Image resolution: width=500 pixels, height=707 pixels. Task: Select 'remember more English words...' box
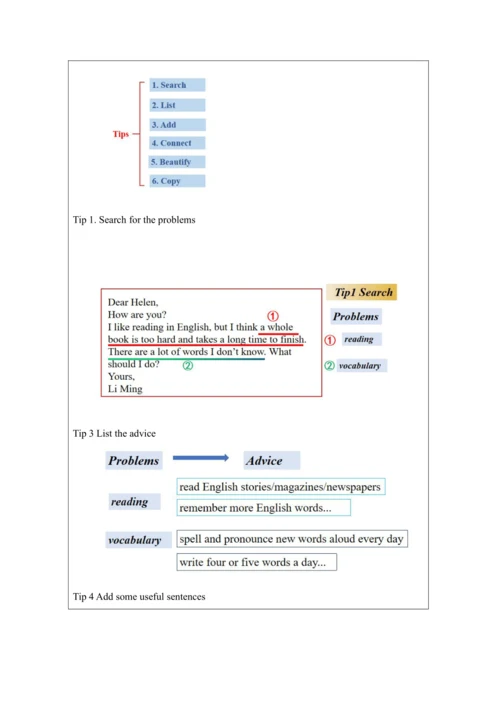264,508
